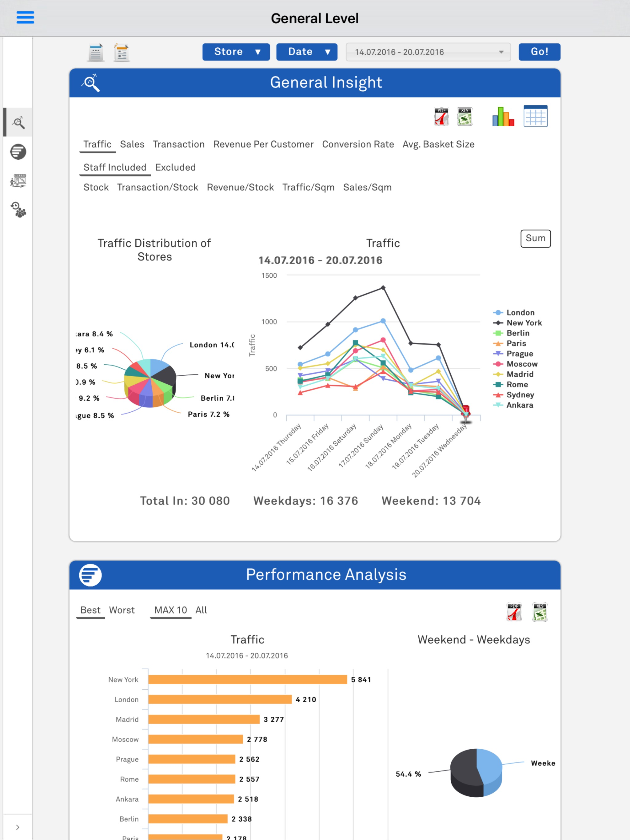Toggle MAX 10 filter
The height and width of the screenshot is (840, 630).
tap(171, 610)
